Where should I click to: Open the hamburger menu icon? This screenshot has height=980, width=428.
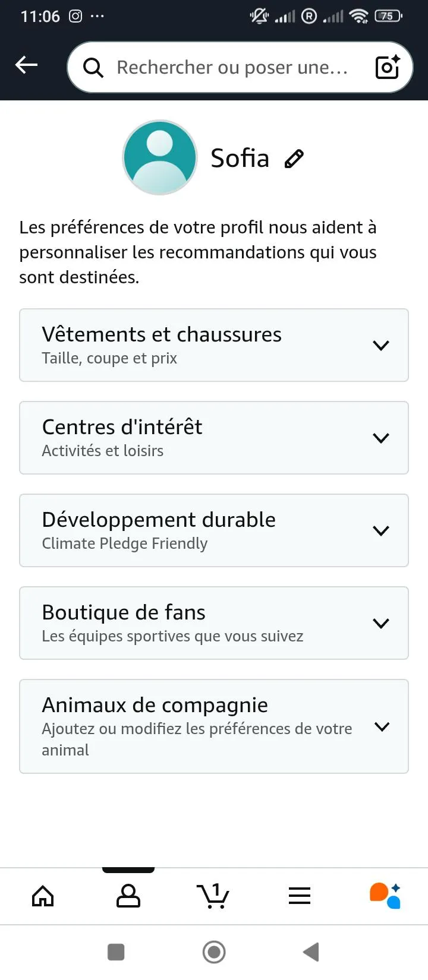click(x=300, y=896)
